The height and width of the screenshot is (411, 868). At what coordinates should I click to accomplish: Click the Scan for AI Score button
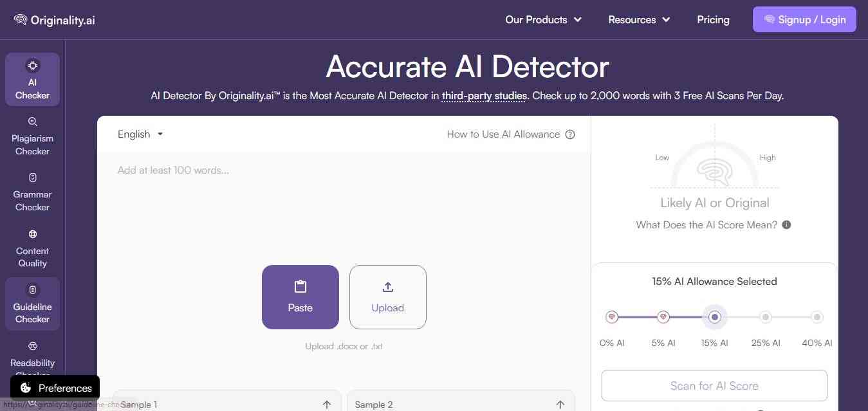click(x=714, y=386)
